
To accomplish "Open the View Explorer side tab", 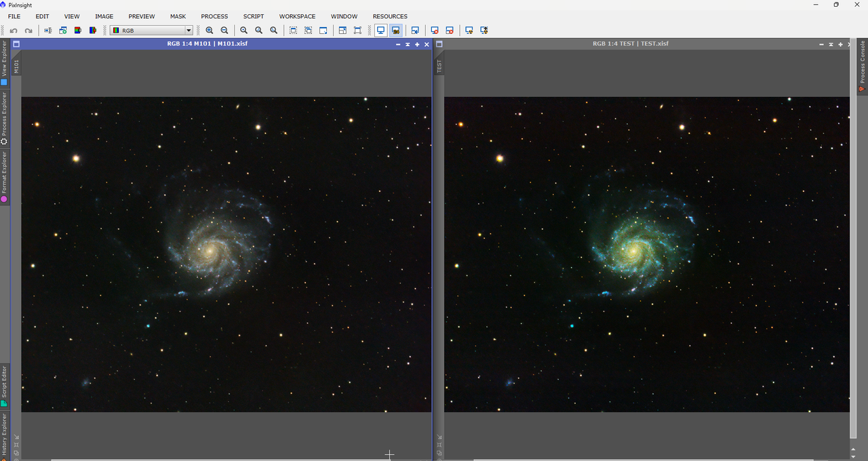I will [4, 63].
